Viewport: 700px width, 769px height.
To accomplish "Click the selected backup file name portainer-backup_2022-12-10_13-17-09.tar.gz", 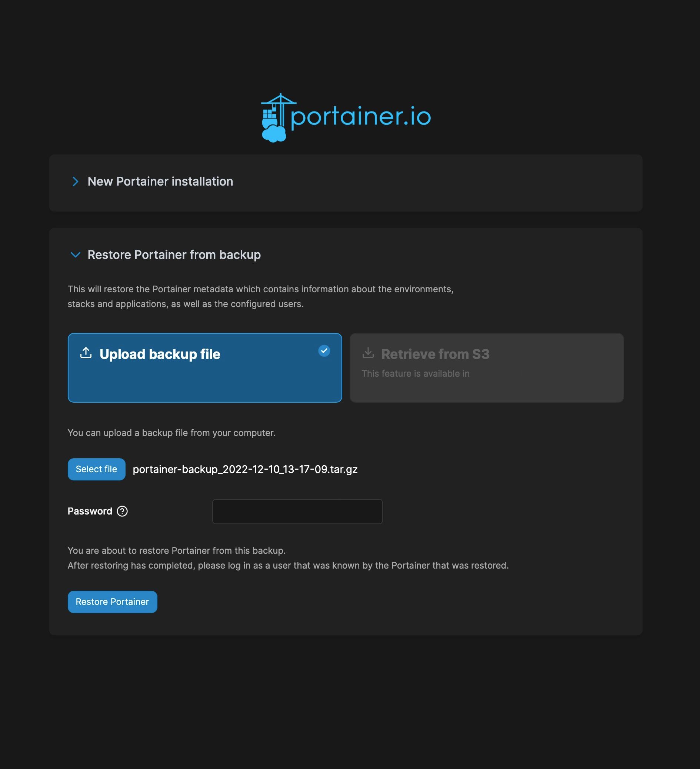I will (x=245, y=469).
